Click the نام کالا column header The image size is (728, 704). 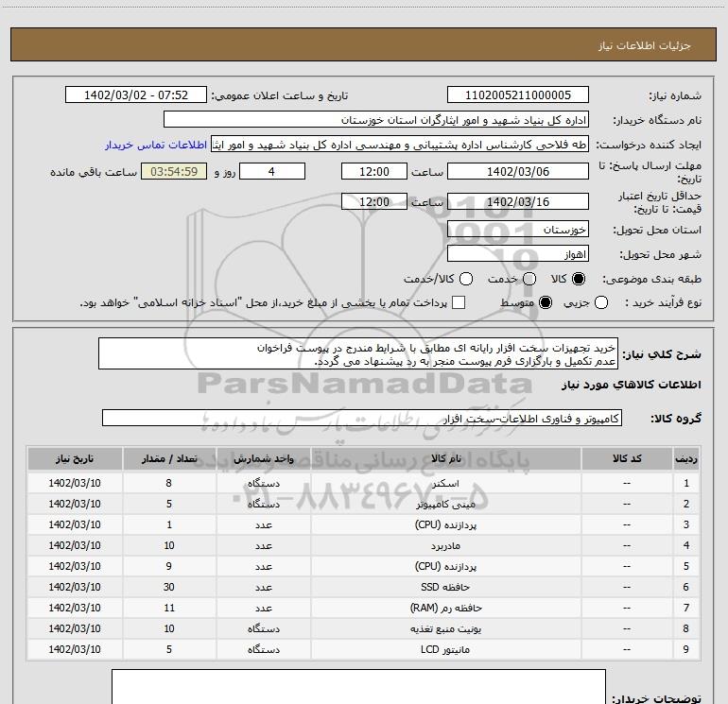coord(445,458)
